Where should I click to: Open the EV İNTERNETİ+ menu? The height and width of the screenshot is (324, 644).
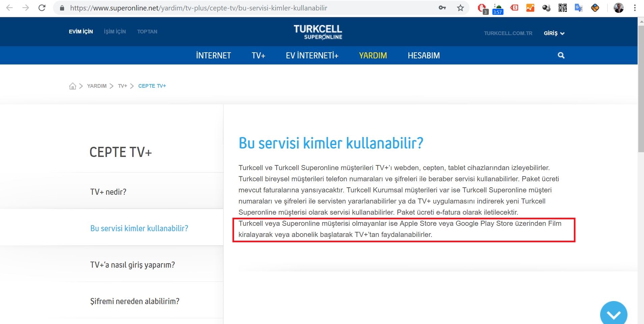pyautogui.click(x=312, y=55)
